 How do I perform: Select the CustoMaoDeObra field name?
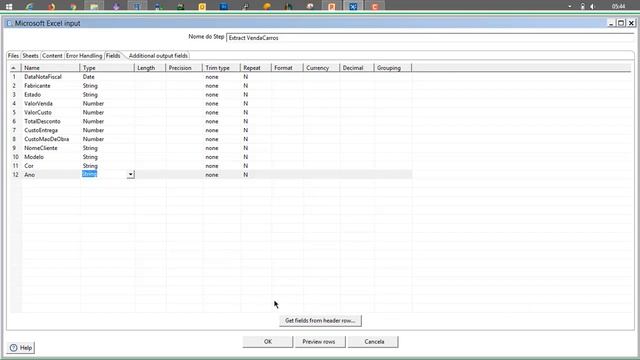(x=47, y=139)
